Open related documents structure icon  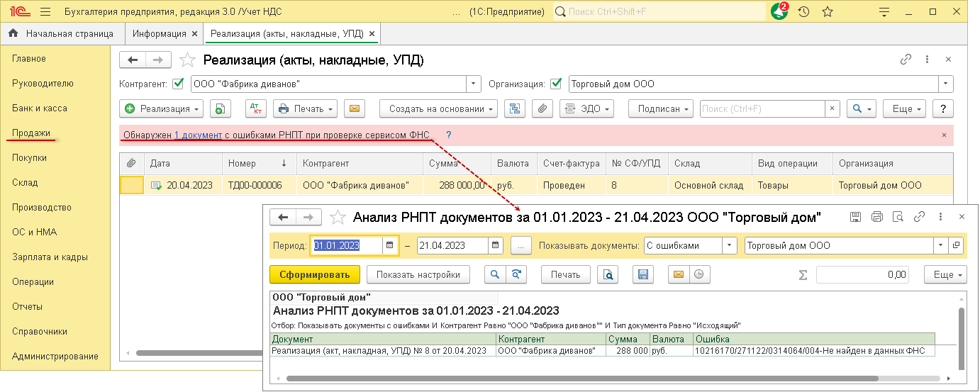515,108
